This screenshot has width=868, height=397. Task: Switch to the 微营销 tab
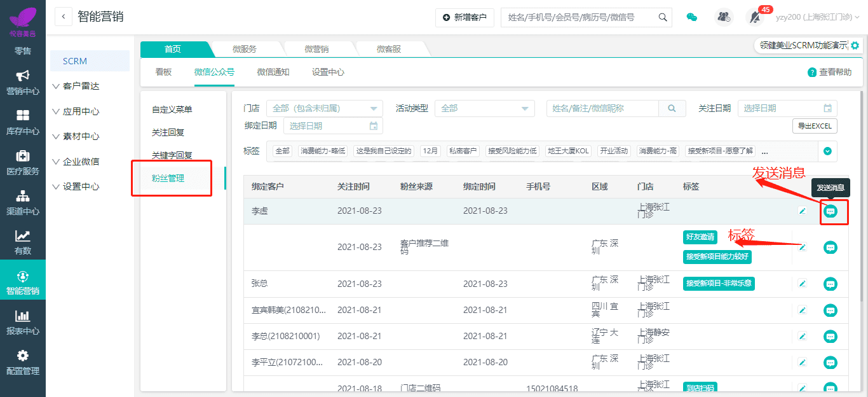tap(316, 49)
